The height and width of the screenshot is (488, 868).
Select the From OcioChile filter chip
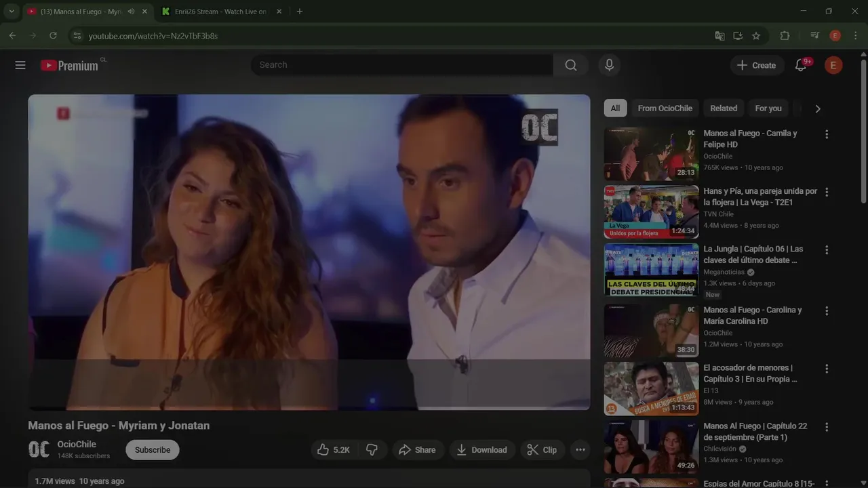665,108
